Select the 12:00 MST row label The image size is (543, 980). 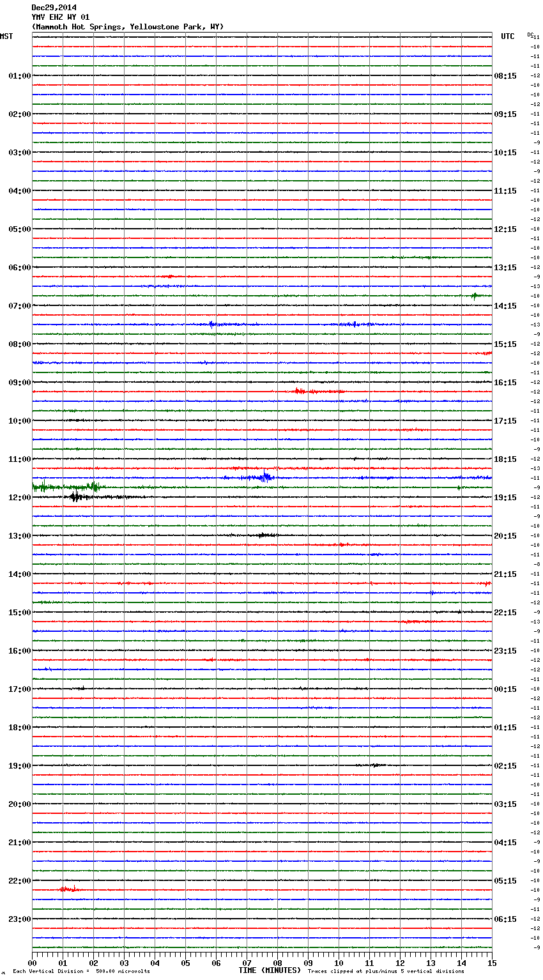tap(19, 498)
